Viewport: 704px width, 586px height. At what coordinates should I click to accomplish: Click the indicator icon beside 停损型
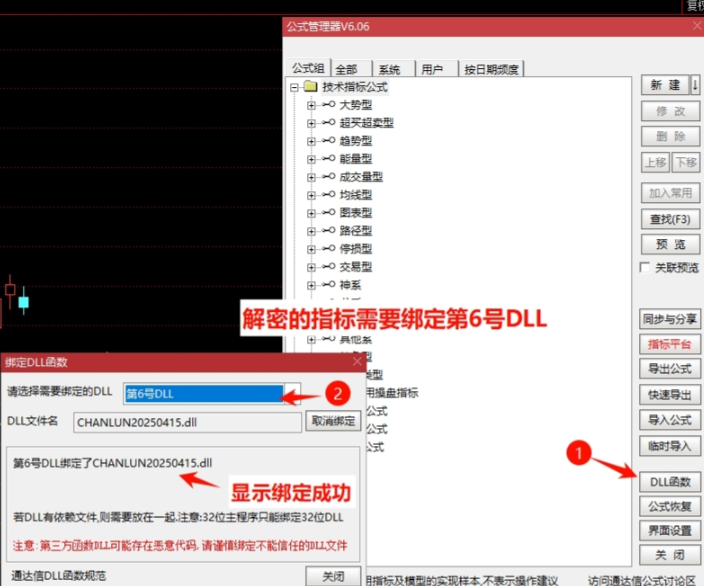[x=329, y=248]
